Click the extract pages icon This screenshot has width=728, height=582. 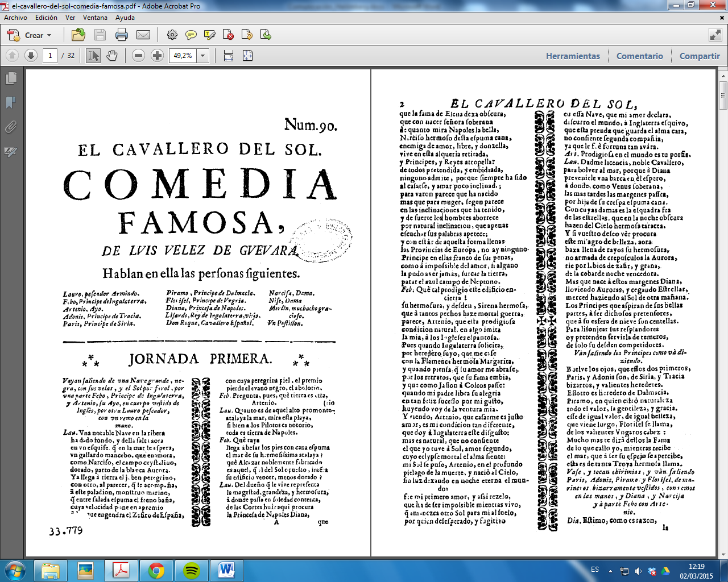tap(266, 35)
